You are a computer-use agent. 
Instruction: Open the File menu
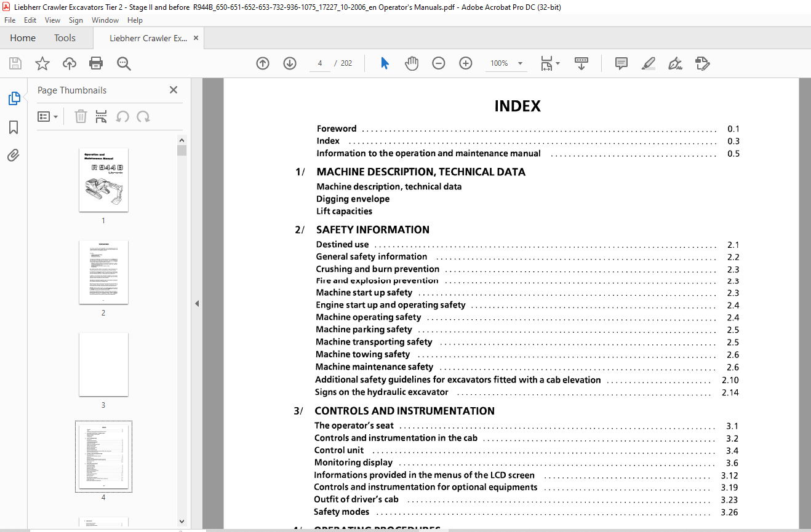[x=10, y=20]
